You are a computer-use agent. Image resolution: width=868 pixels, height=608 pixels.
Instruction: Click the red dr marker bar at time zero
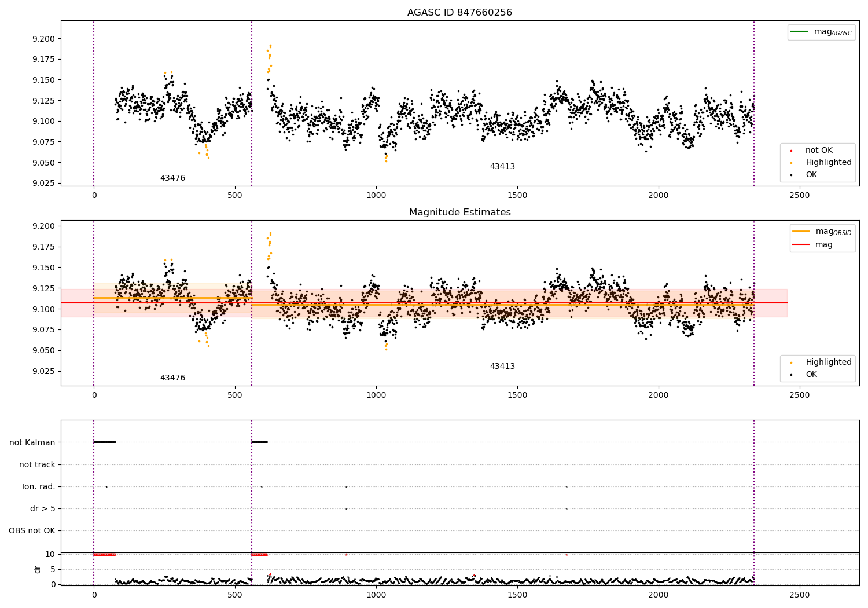[105, 555]
